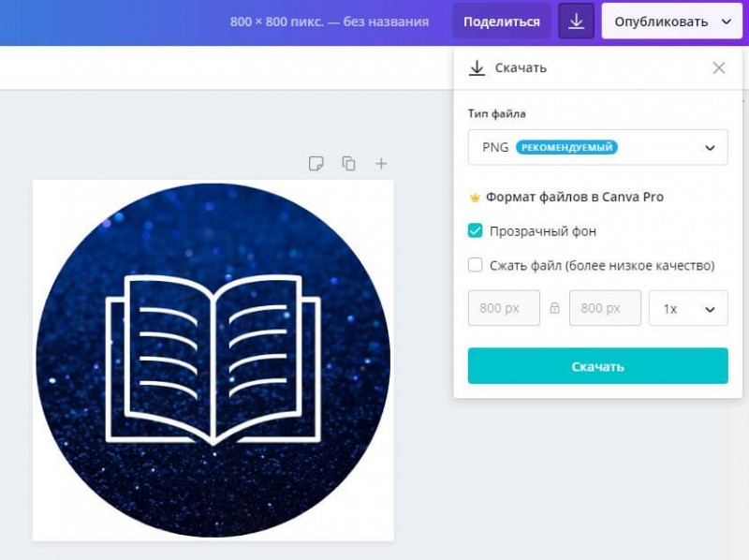Click the download arrow icon in top bar
The image size is (749, 560).
576,21
